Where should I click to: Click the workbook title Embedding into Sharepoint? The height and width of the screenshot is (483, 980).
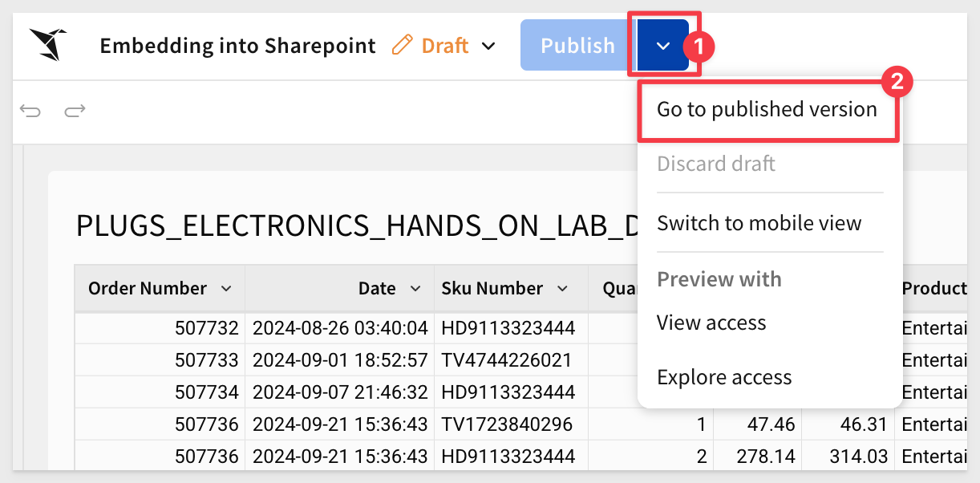coord(237,46)
